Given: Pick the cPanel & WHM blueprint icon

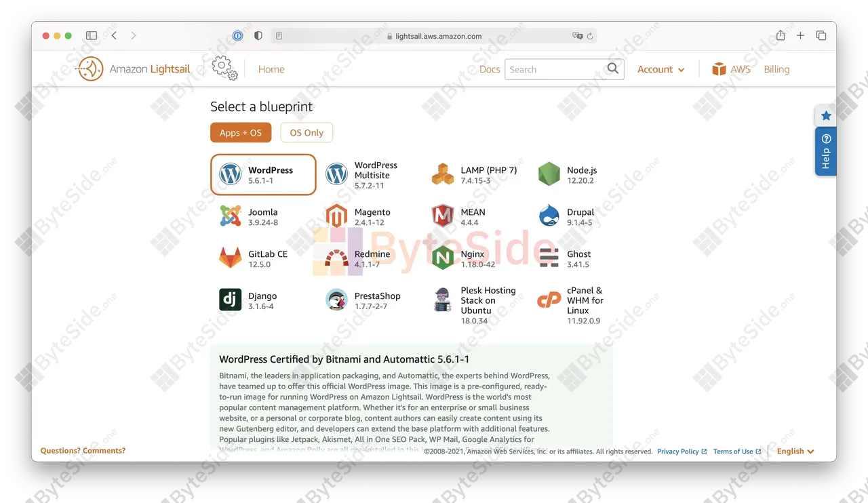Looking at the screenshot, I should pos(549,300).
